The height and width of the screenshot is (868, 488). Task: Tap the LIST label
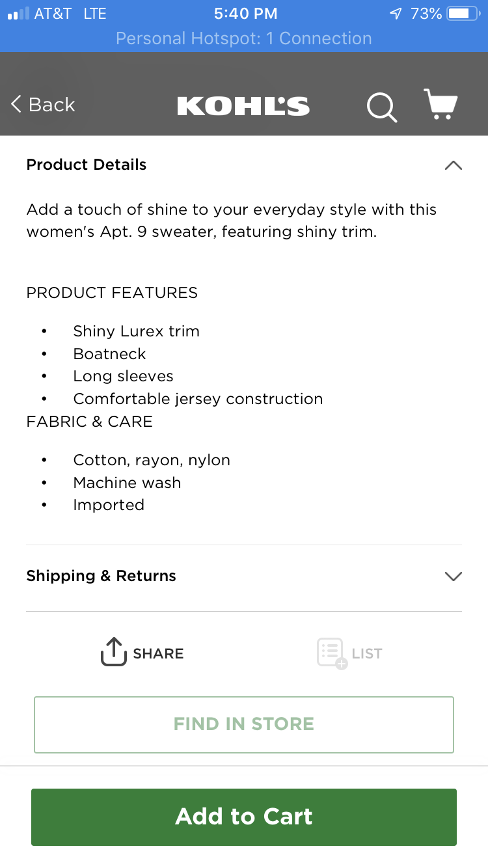click(x=367, y=653)
